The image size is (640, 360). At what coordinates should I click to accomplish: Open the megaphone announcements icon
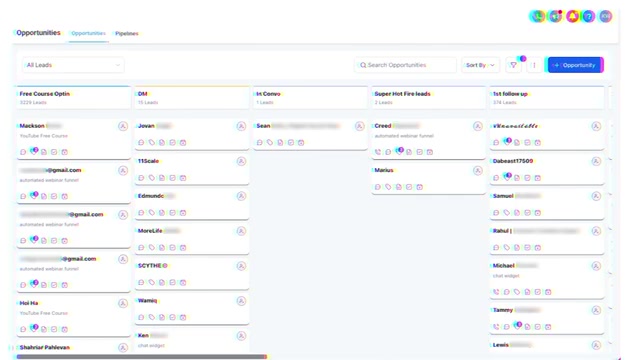(556, 16)
